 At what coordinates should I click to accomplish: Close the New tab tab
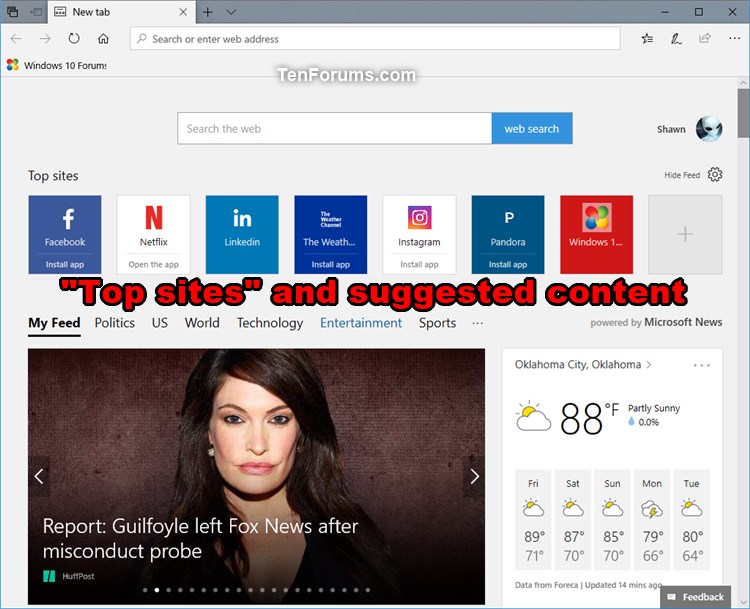pyautogui.click(x=183, y=12)
